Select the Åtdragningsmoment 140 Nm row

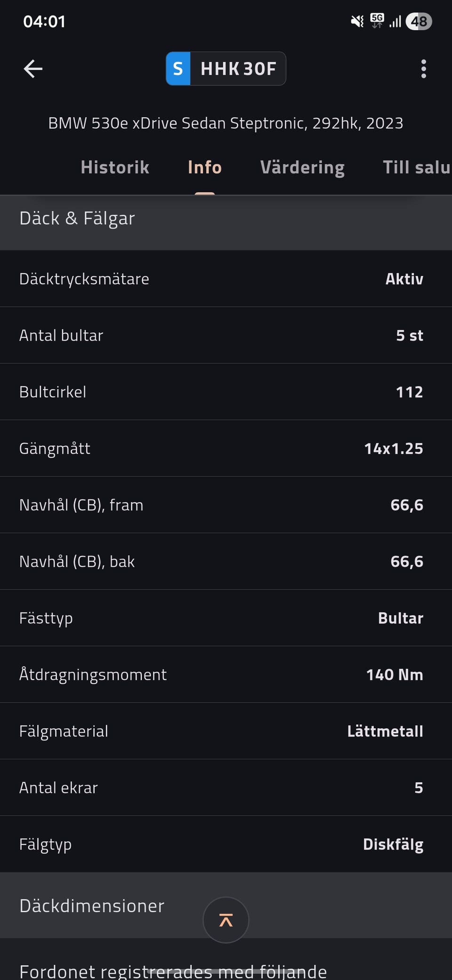click(226, 675)
